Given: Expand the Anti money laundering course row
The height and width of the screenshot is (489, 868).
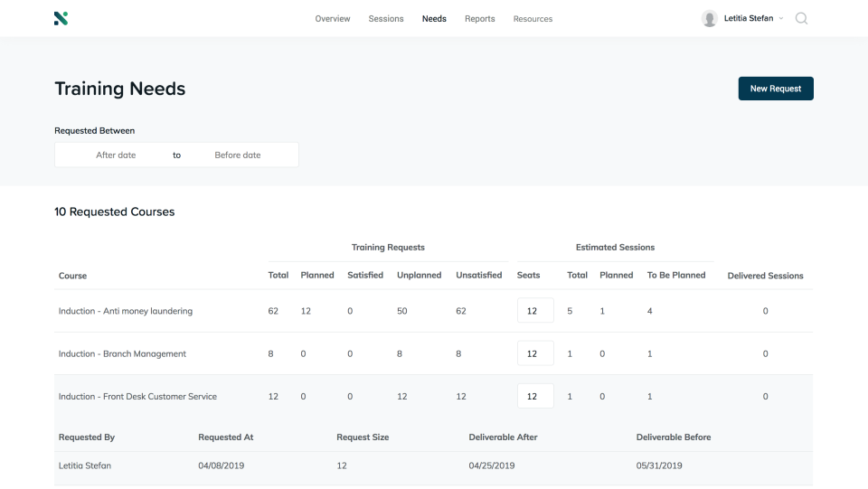Looking at the screenshot, I should [126, 311].
